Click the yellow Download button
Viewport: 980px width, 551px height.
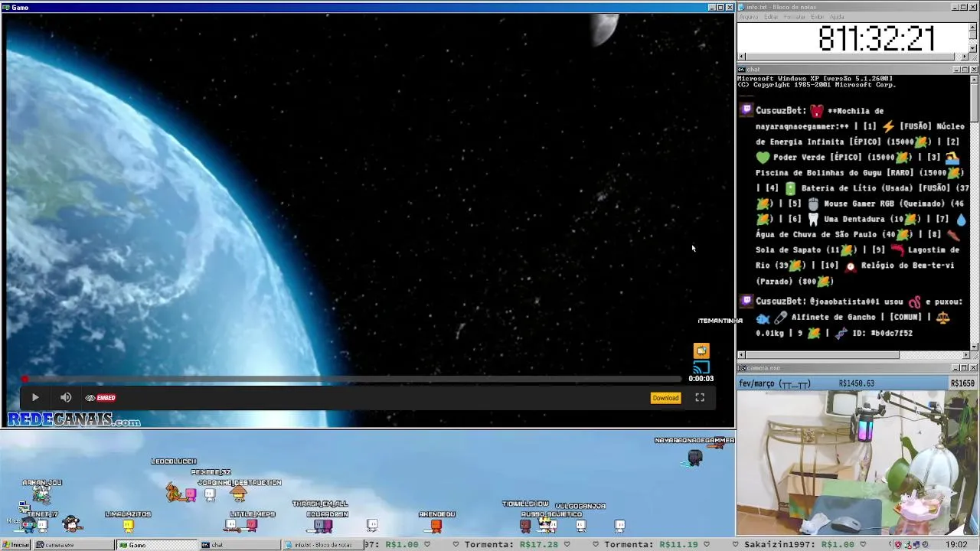(x=665, y=398)
